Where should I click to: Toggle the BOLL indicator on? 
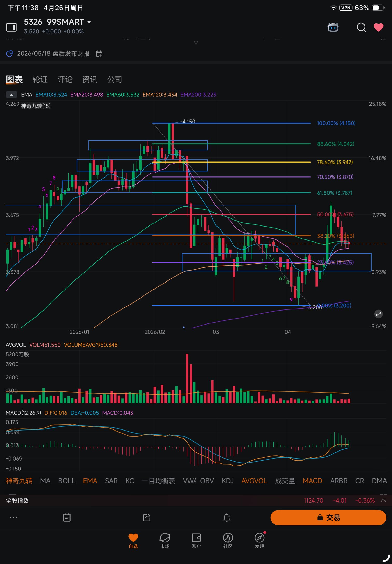click(67, 481)
